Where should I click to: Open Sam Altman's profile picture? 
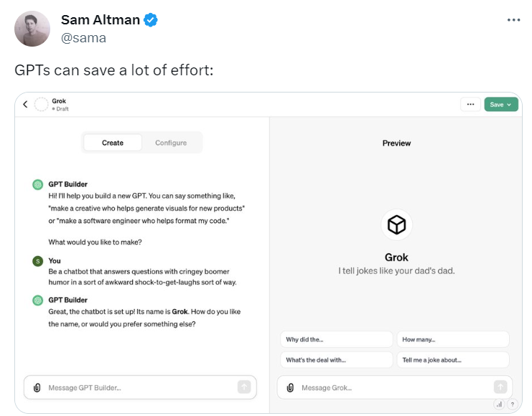point(32,29)
